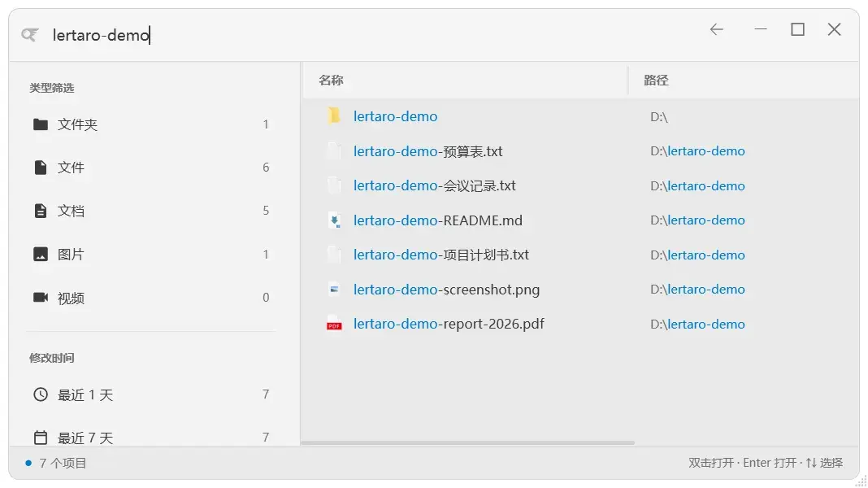Click the blank file icon of 项目计划书.txt
The image size is (868, 488).
point(334,255)
